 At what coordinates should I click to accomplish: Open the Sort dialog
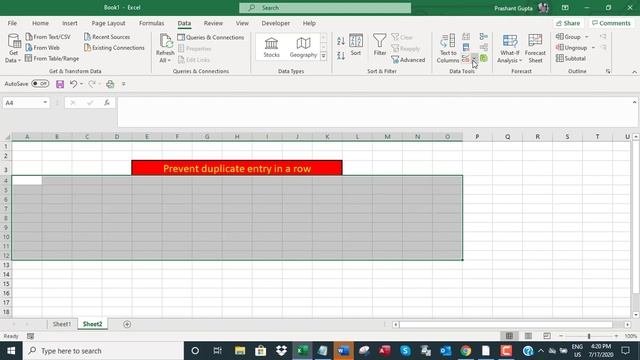(x=356, y=45)
